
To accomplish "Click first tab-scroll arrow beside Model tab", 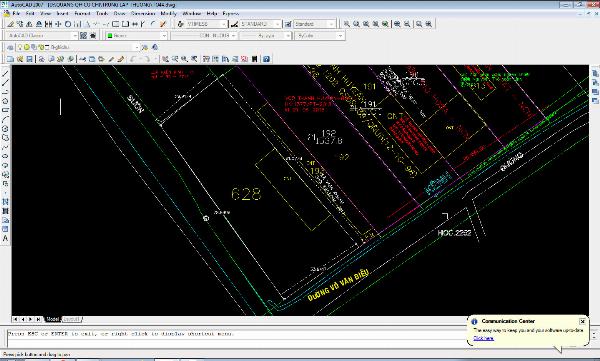I will coord(15,319).
